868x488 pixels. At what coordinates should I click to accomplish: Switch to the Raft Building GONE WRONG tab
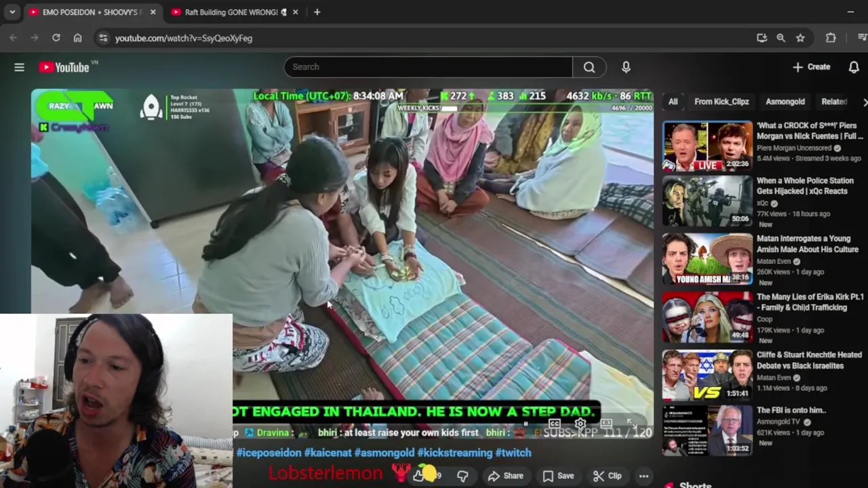pos(234,12)
